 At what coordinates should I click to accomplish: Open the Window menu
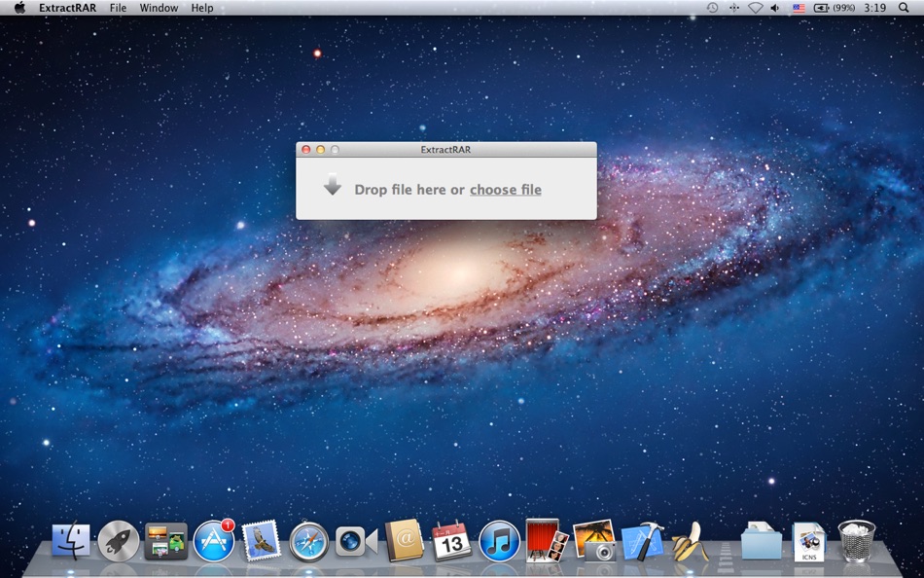(x=159, y=8)
